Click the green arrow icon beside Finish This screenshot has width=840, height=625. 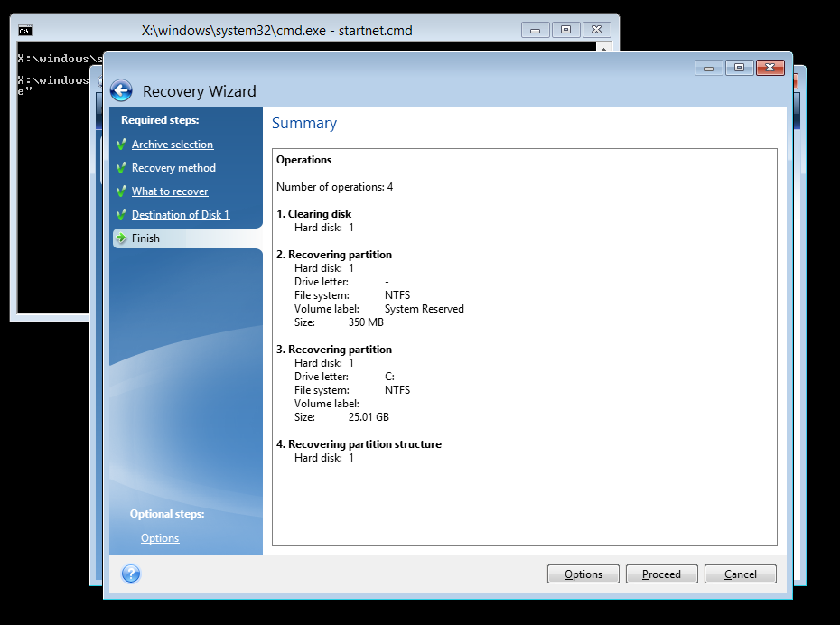(x=121, y=238)
